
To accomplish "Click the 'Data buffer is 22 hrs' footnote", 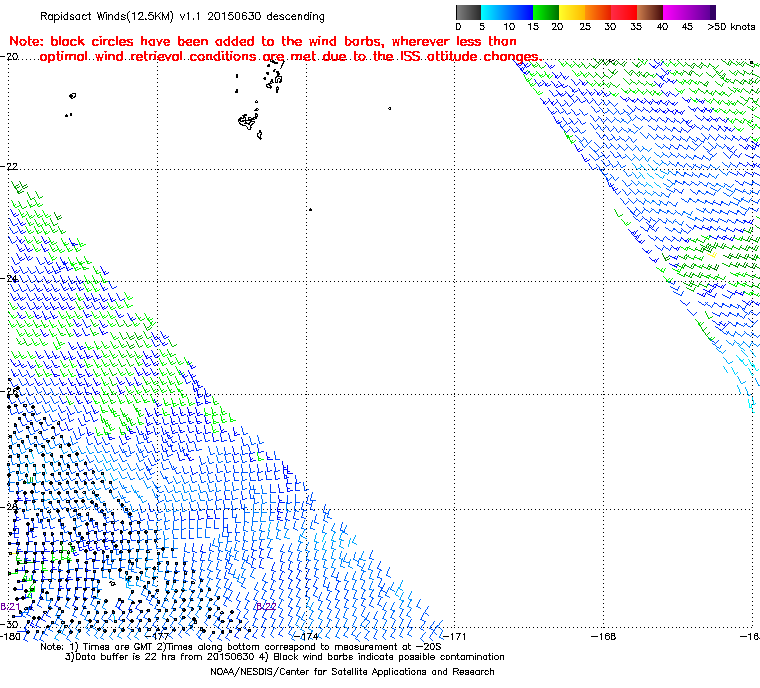I will [285, 657].
